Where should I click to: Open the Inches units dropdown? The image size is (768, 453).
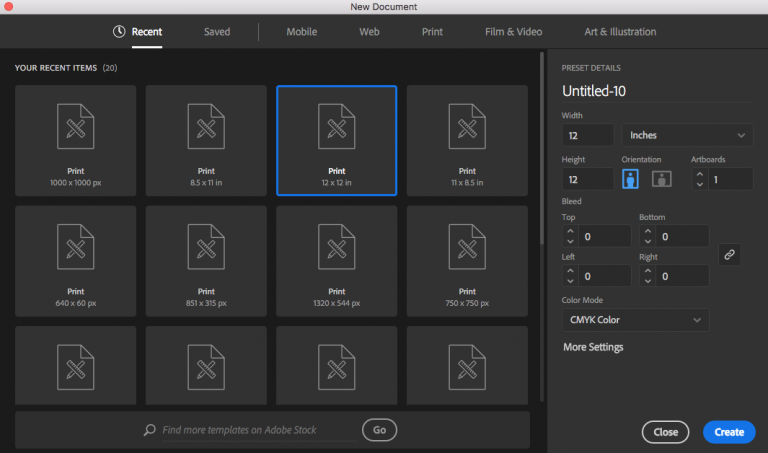687,135
